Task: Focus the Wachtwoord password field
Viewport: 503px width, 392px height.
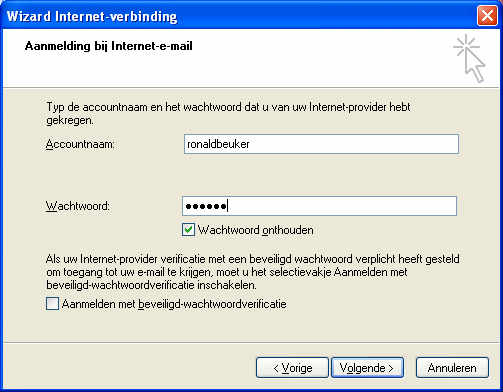Action: coord(319,206)
